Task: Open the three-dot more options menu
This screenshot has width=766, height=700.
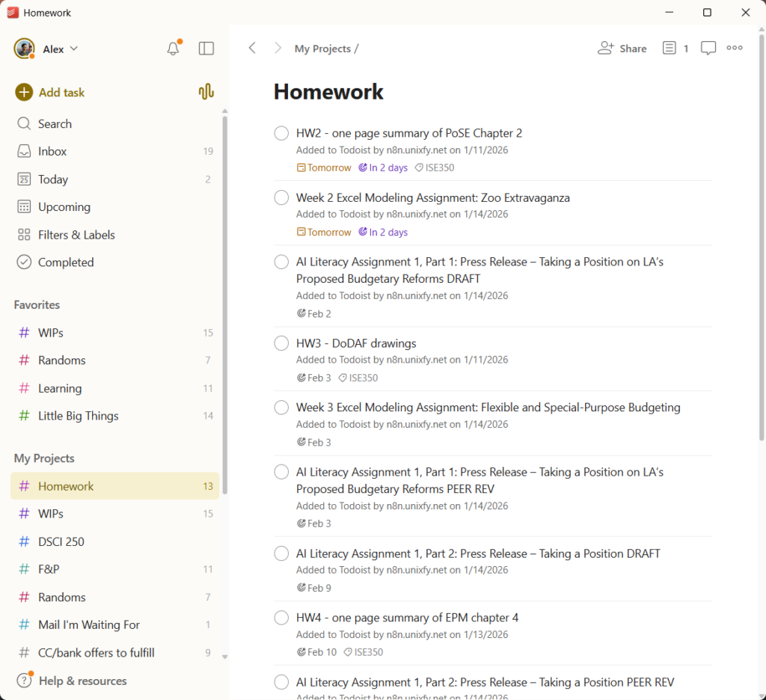Action: point(735,49)
